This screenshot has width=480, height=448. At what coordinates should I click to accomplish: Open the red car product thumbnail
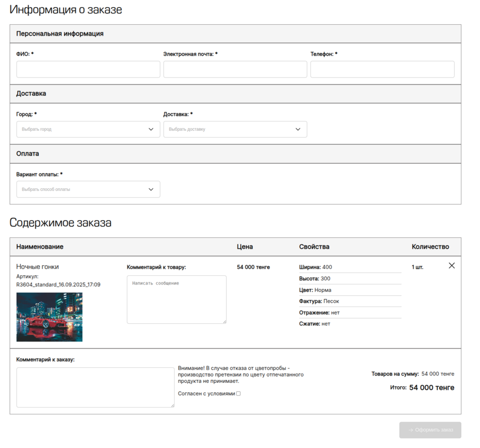tap(49, 317)
